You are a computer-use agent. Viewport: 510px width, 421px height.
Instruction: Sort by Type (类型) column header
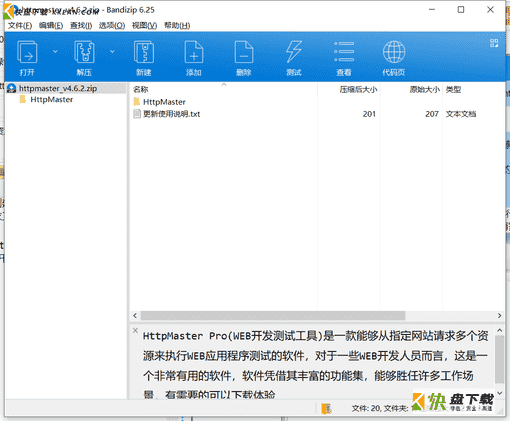pyautogui.click(x=453, y=89)
